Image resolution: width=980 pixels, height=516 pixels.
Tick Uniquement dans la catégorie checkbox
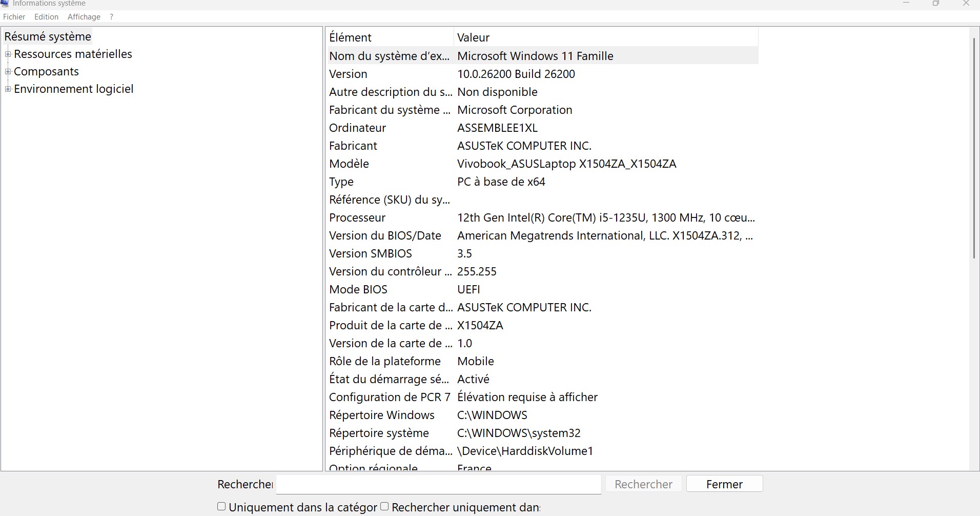pos(221,507)
